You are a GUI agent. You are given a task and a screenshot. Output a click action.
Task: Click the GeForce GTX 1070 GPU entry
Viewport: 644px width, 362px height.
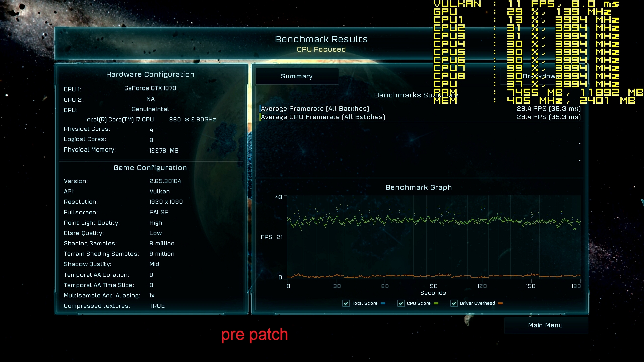tap(150, 88)
